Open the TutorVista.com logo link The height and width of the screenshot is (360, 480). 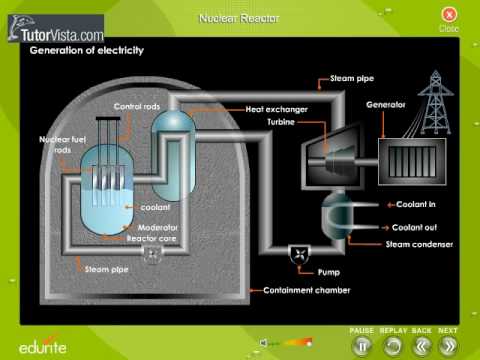click(56, 28)
